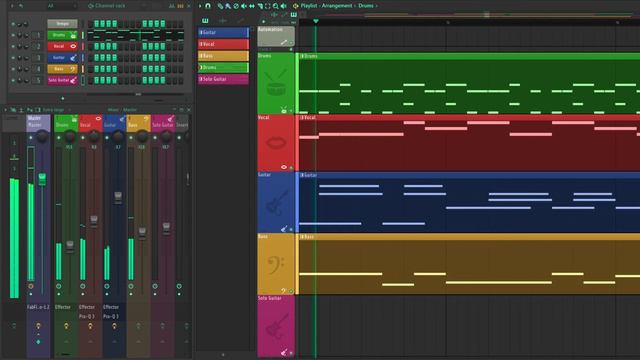Click the Drums pattern name in the Playlist title

tap(366, 6)
